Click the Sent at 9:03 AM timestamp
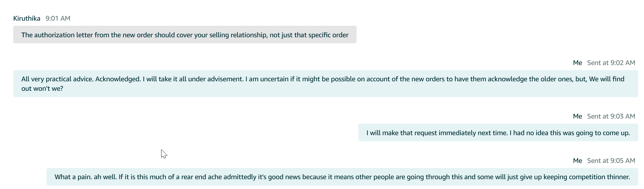The width and height of the screenshot is (644, 189). point(611,116)
